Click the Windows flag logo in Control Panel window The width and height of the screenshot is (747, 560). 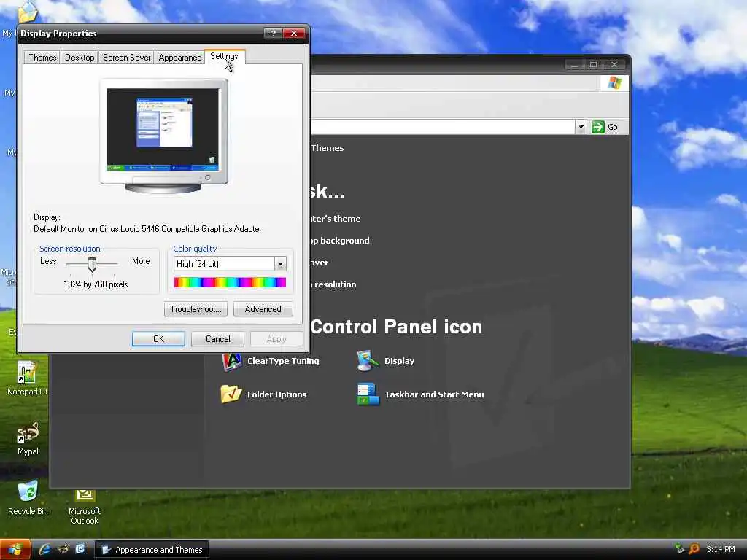614,83
